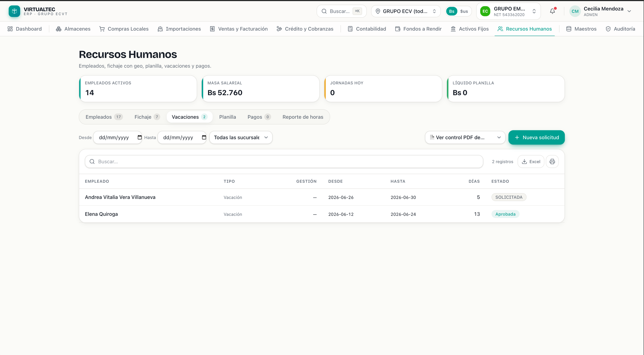Image resolution: width=644 pixels, height=355 pixels.
Task: Click the SOLICITADA status badge
Action: 509,197
